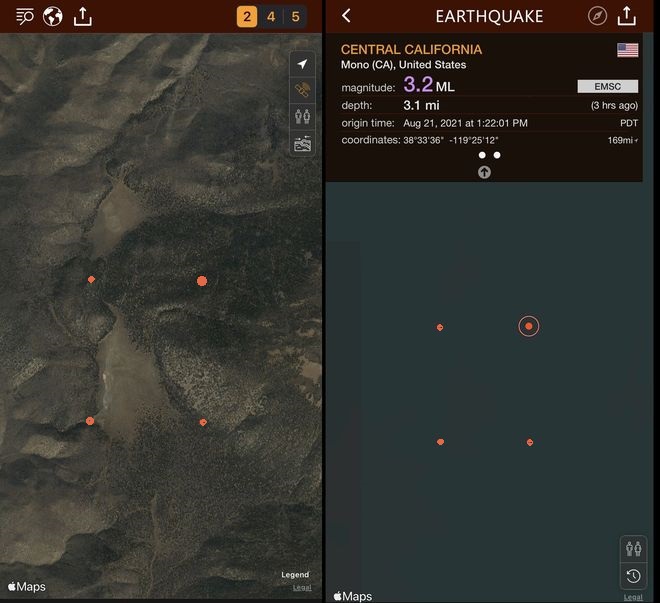Viewport: 660px width, 603px height.
Task: Switch page using second pagination dot
Action: (x=497, y=155)
